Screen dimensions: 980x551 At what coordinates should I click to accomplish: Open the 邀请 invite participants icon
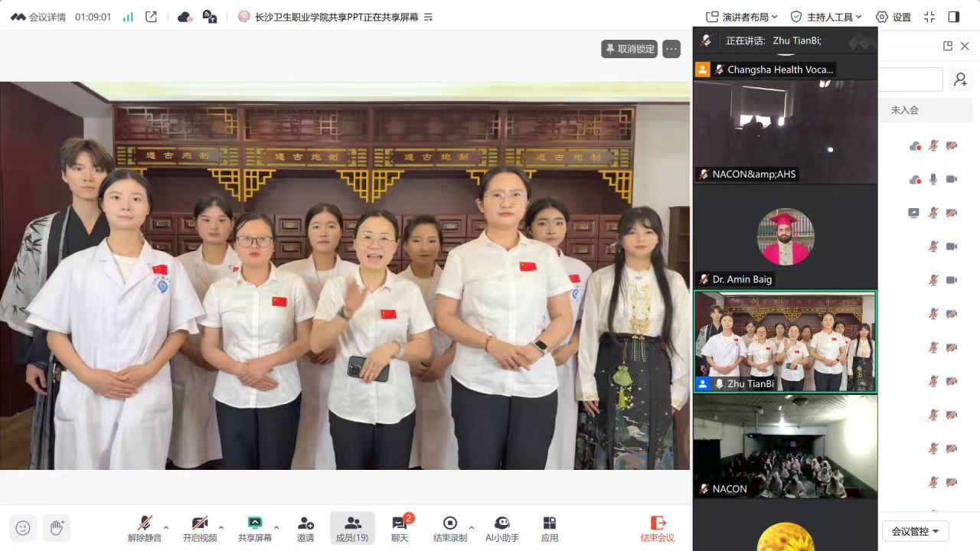(x=305, y=528)
